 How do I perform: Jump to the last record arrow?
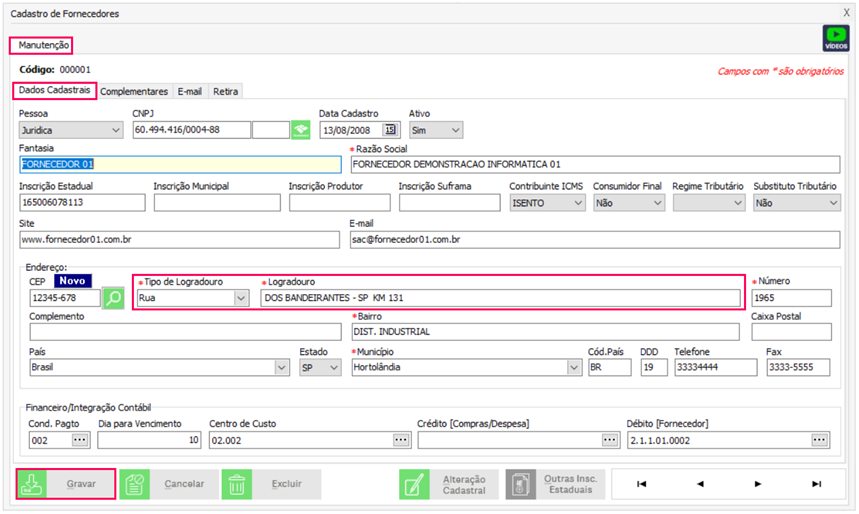[816, 485]
